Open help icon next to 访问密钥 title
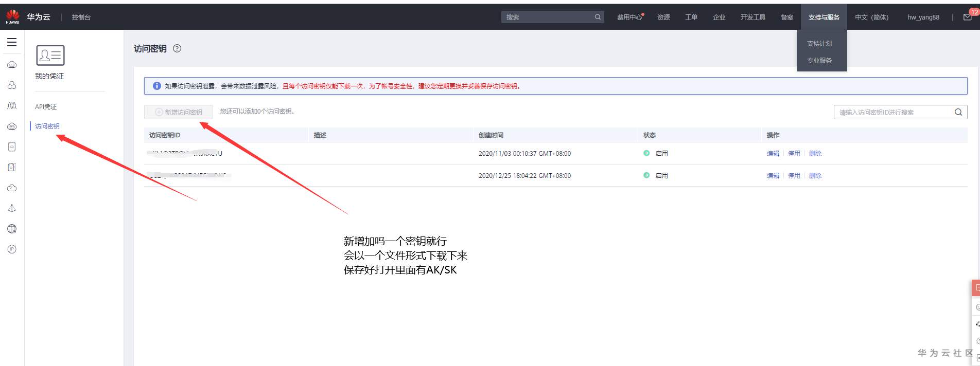Screen dimensions: 980x366 [177, 48]
